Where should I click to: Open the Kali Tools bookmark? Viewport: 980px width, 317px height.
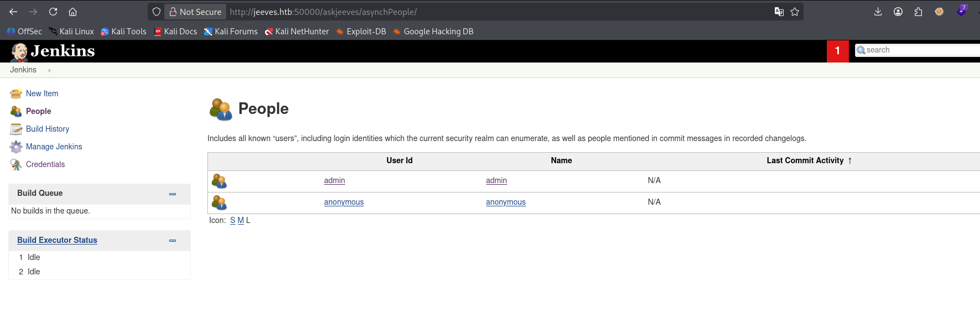[123, 32]
